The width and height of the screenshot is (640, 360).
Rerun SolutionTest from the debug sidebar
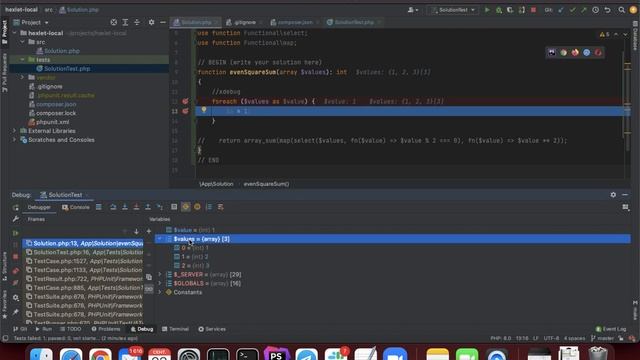[16, 208]
